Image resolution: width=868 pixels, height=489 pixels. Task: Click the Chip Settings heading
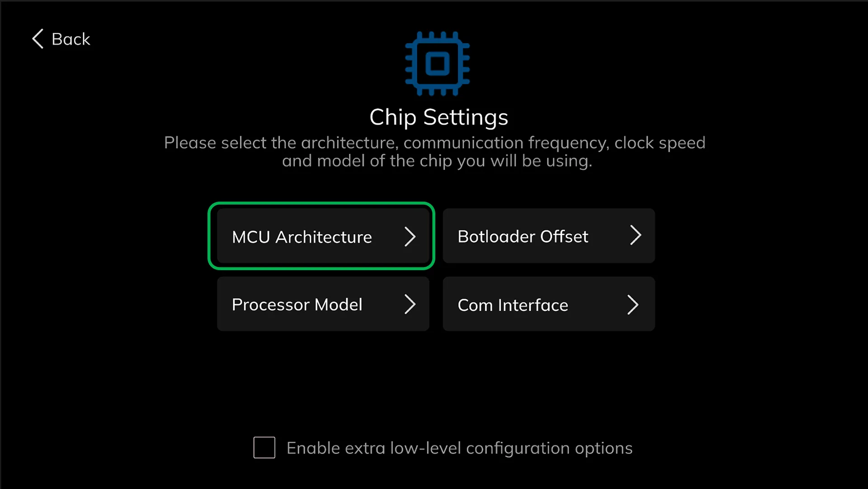click(439, 117)
